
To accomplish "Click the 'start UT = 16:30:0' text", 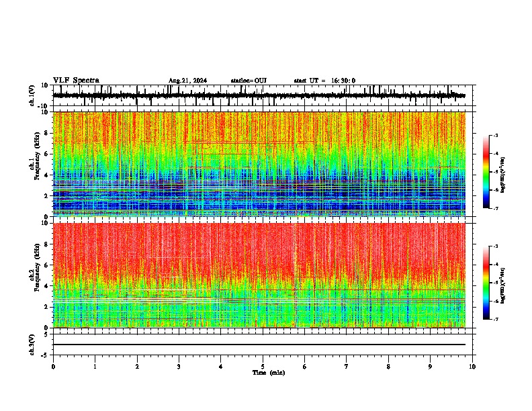I will tap(324, 81).
